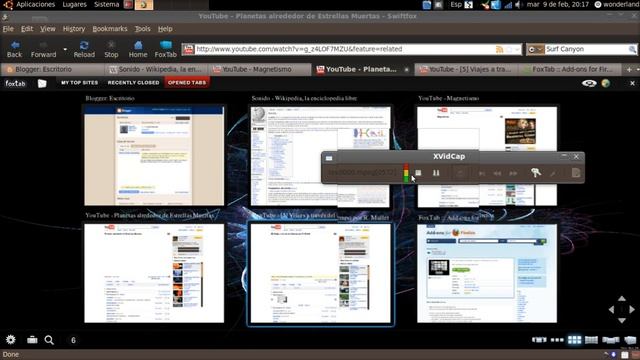Click the Forward navigation button
Screen dimensions: 640x360
tap(43, 49)
